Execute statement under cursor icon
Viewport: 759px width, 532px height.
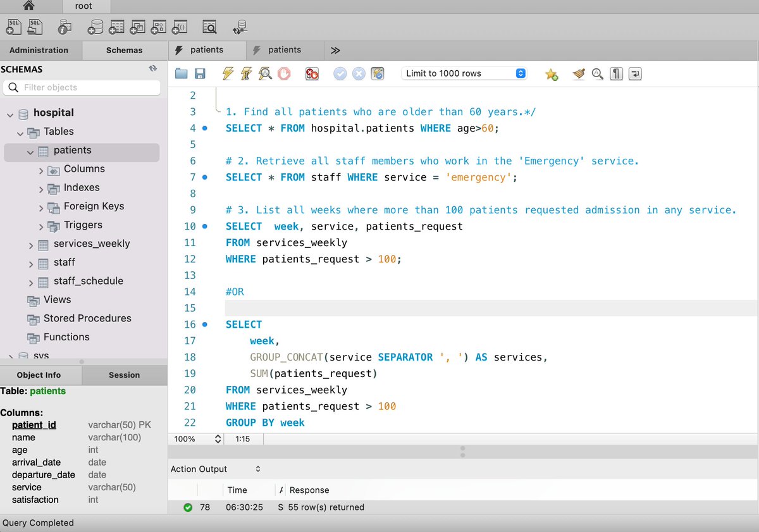(247, 73)
